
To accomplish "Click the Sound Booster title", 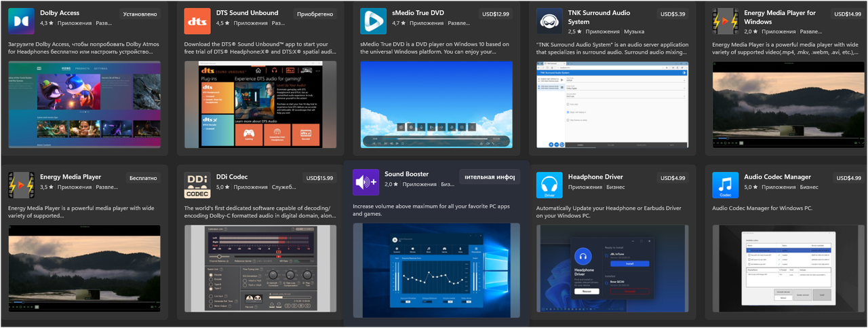I will [407, 174].
